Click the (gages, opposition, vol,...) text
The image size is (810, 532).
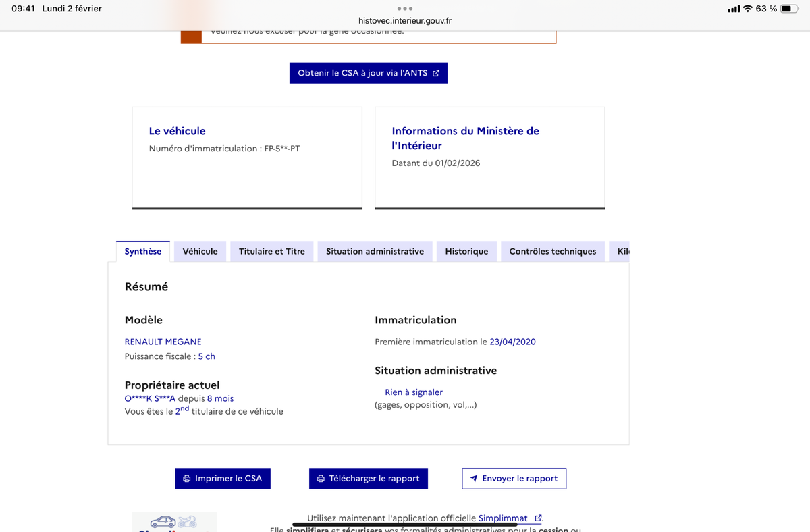point(426,405)
